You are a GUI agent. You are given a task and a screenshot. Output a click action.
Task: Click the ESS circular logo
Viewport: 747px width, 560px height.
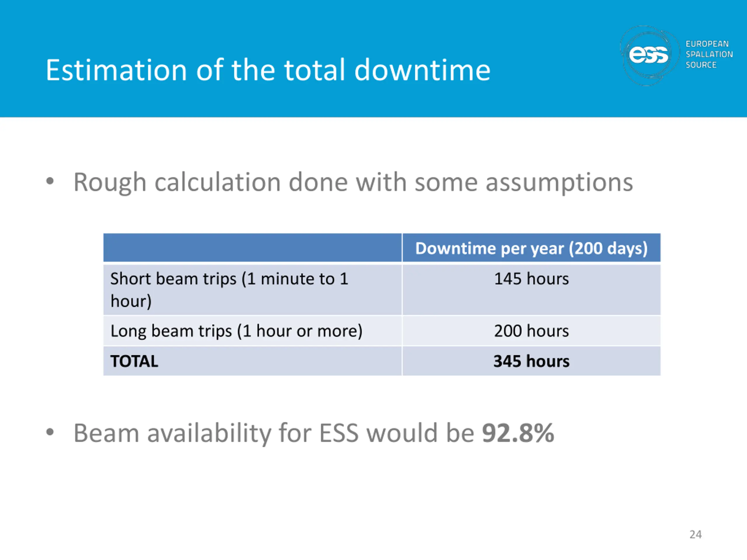pyautogui.click(x=649, y=55)
